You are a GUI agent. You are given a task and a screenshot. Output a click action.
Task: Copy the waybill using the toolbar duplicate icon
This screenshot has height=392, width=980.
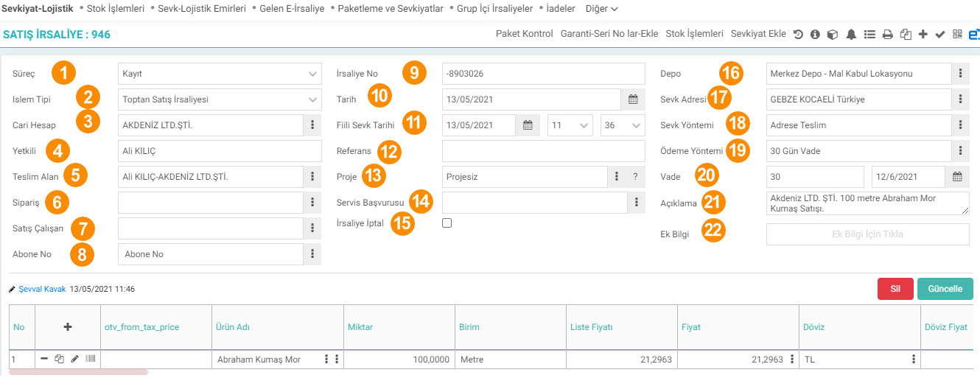(x=906, y=34)
